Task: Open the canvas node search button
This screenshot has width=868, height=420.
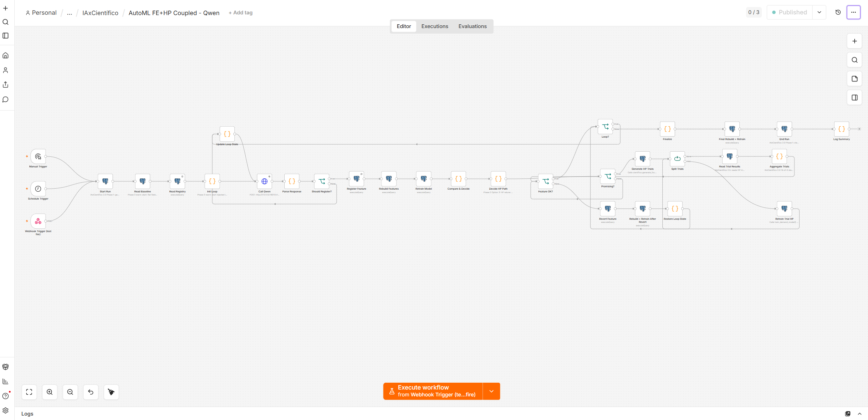Action: (855, 60)
